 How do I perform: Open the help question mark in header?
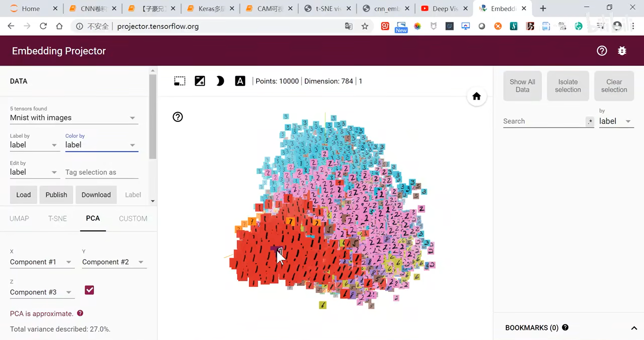[602, 51]
